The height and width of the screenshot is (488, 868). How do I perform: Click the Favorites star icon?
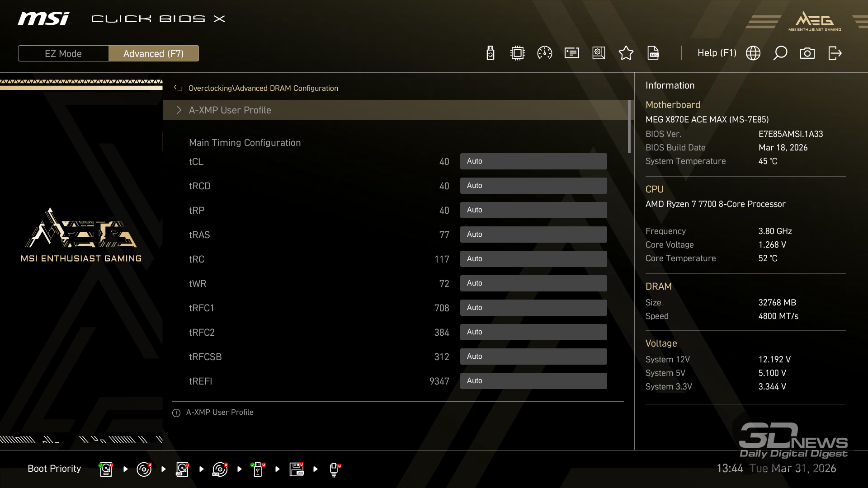click(626, 53)
